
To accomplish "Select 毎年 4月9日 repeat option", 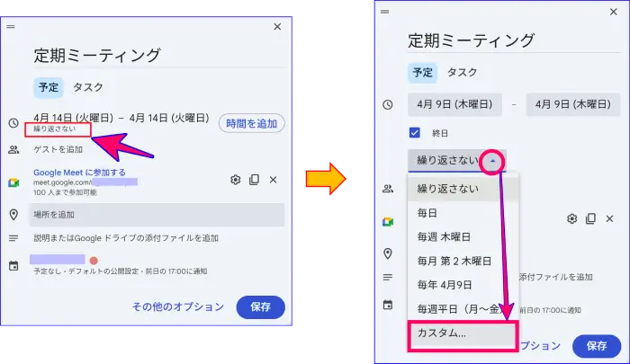I will (463, 285).
